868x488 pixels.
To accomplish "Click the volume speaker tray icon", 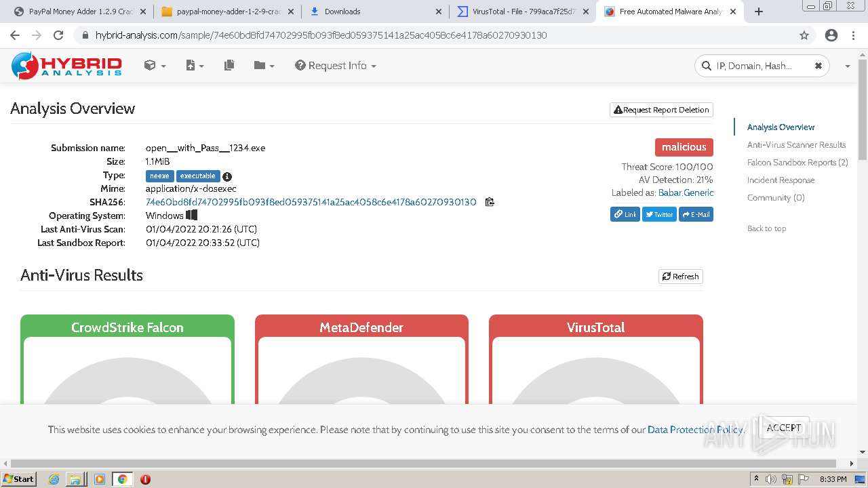I will point(770,479).
